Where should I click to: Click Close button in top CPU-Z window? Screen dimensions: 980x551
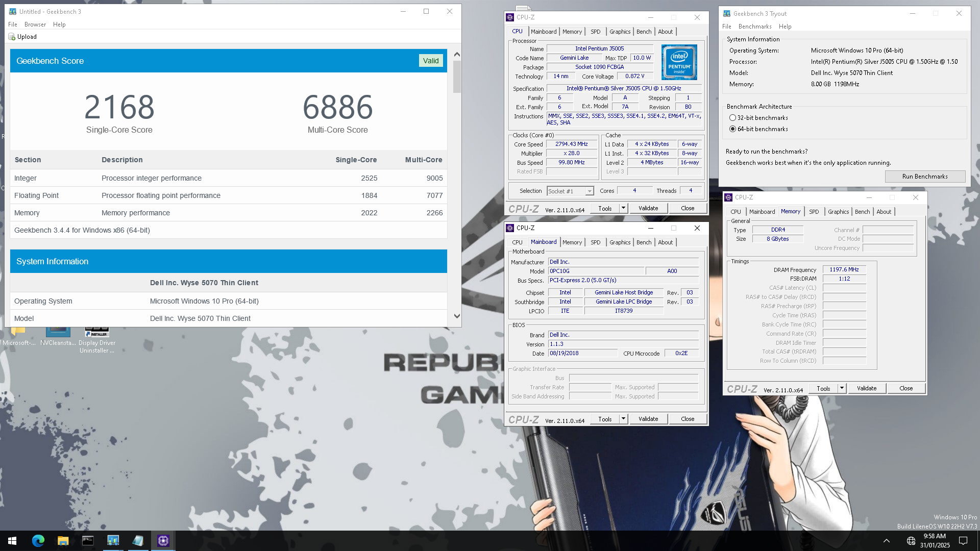688,208
